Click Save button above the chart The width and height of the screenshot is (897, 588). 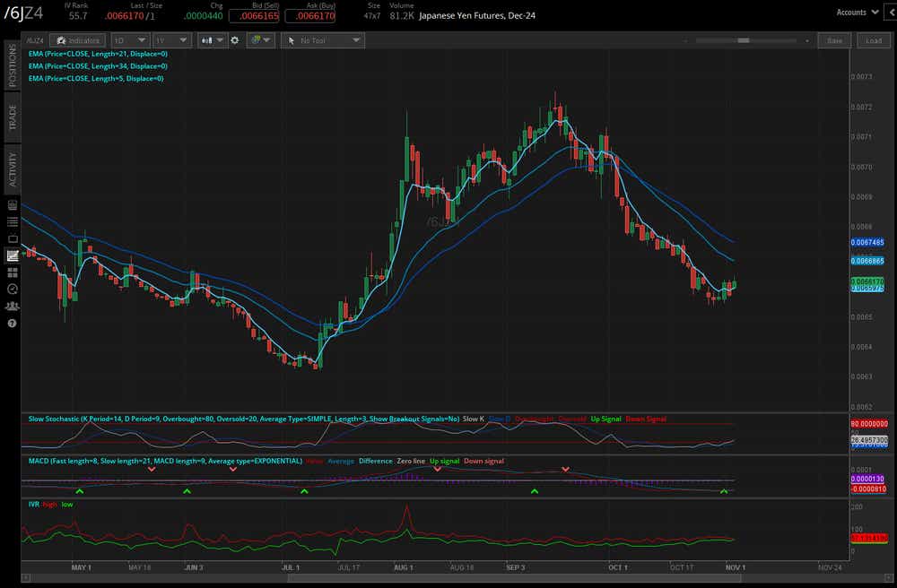834,40
